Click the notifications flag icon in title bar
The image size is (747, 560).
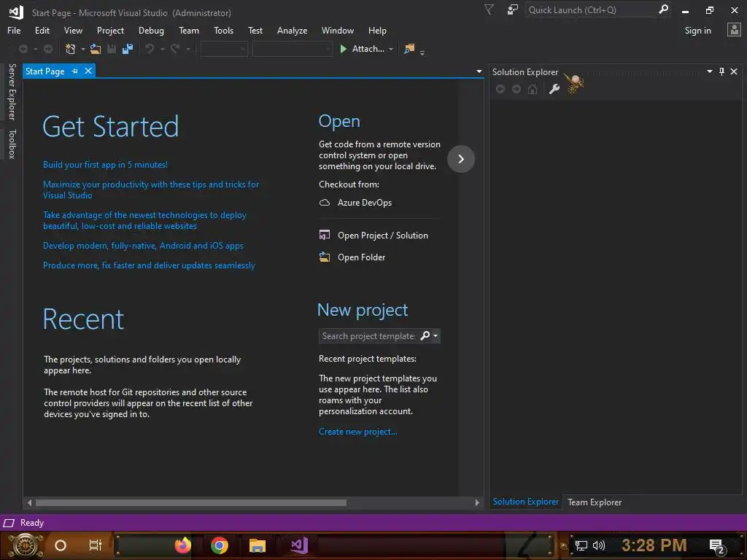click(489, 9)
